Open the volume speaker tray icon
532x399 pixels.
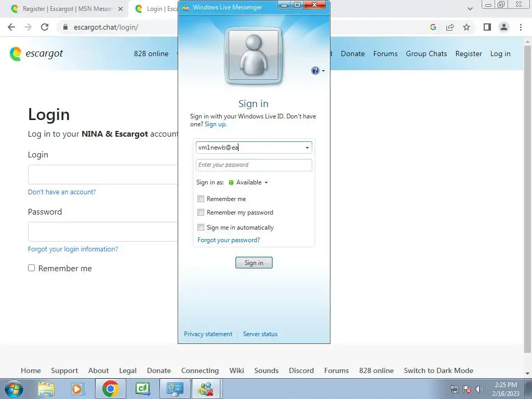[x=480, y=389]
